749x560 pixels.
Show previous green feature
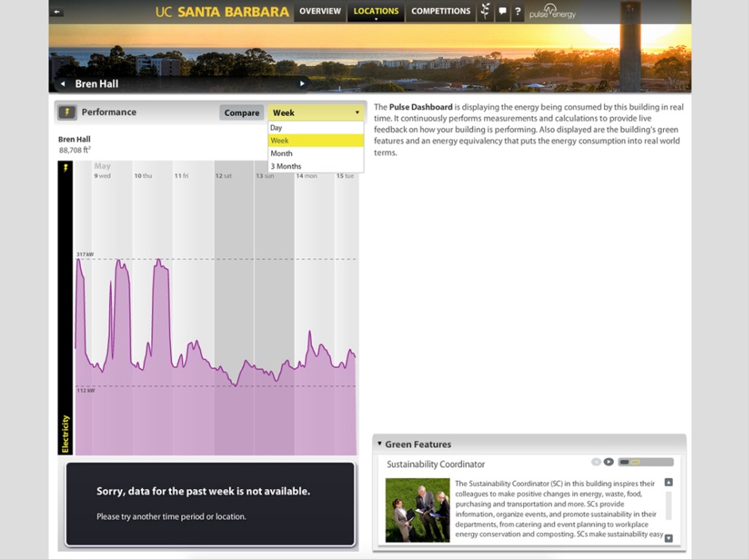[x=596, y=461]
